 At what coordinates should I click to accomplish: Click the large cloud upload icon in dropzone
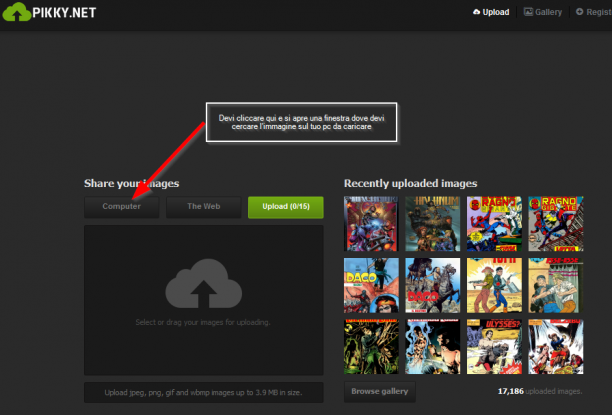click(x=204, y=283)
